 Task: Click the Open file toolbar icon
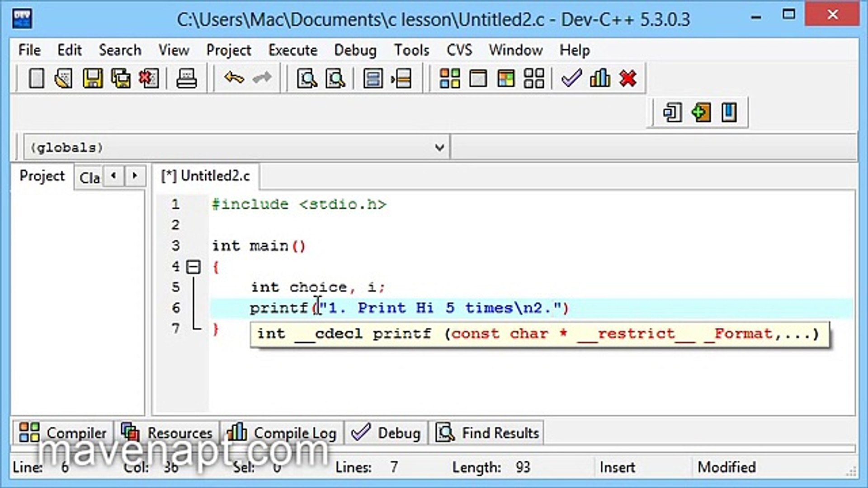64,79
